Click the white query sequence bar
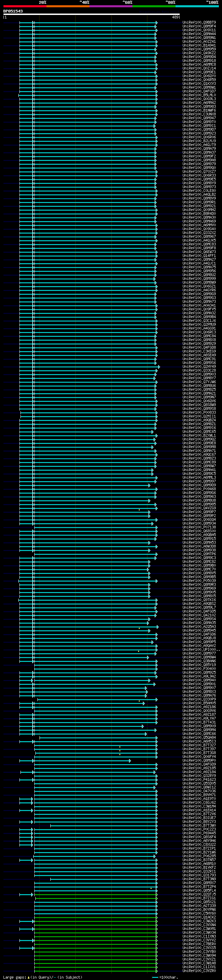Image resolution: width=222 pixels, height=980 pixels. [x=92, y=14]
